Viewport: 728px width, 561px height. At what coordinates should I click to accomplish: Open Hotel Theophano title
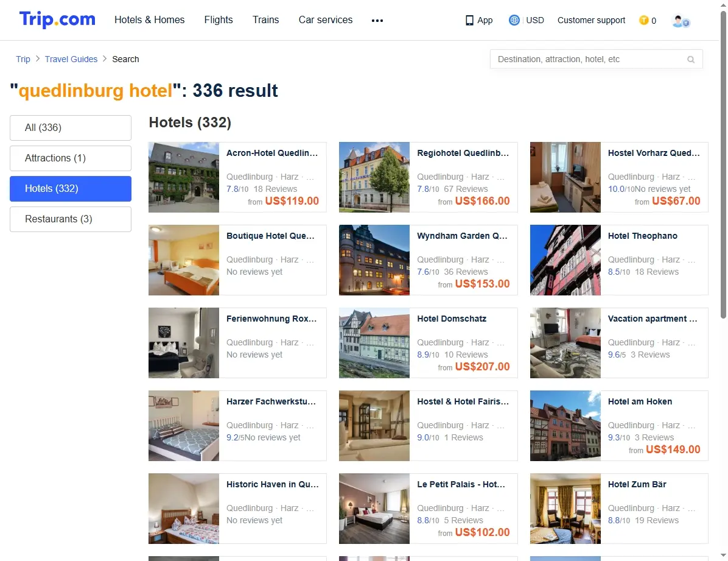click(643, 236)
